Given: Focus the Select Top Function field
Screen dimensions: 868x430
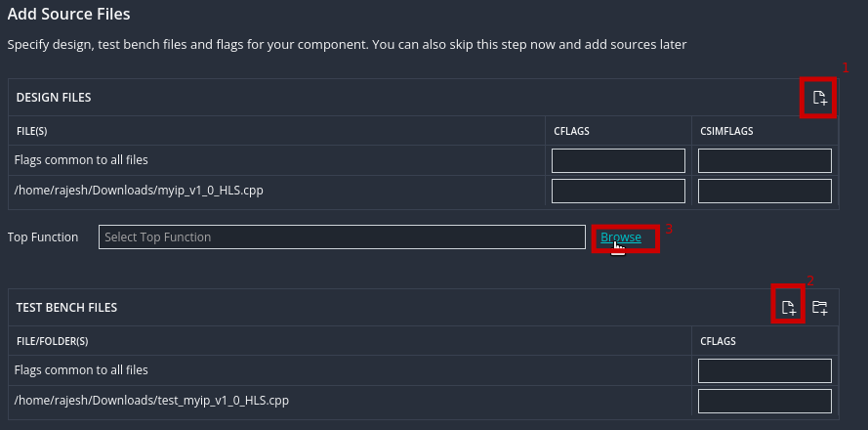Looking at the screenshot, I should pyautogui.click(x=342, y=237).
